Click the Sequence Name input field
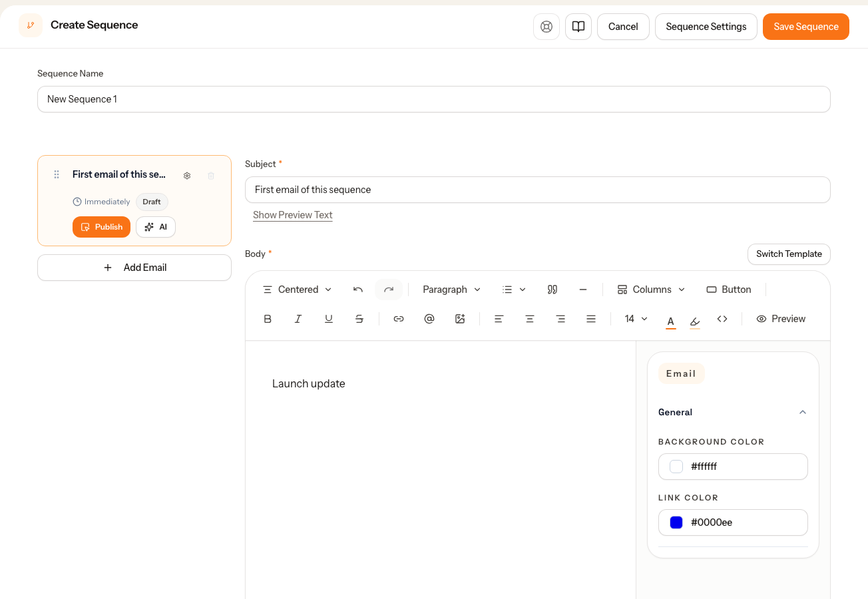 point(434,99)
